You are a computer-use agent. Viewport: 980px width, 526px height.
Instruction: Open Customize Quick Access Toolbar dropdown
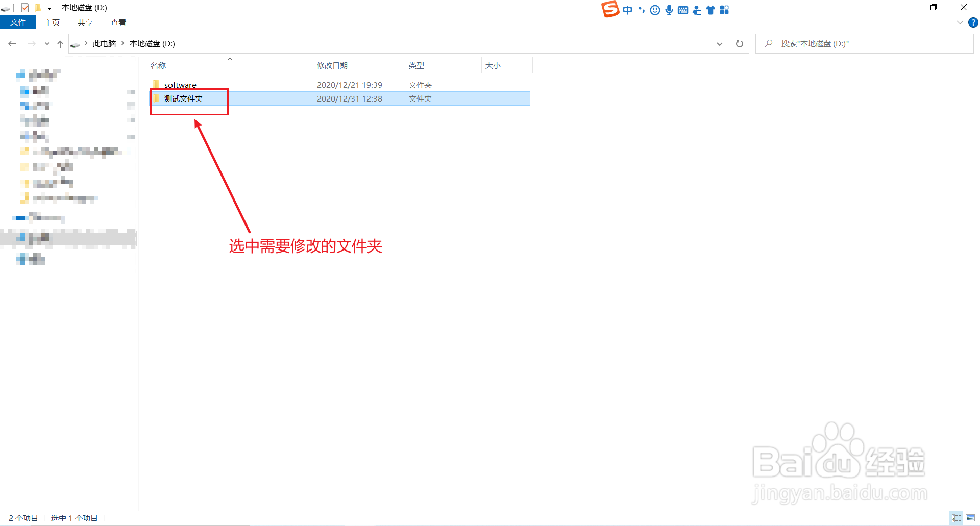(x=49, y=8)
